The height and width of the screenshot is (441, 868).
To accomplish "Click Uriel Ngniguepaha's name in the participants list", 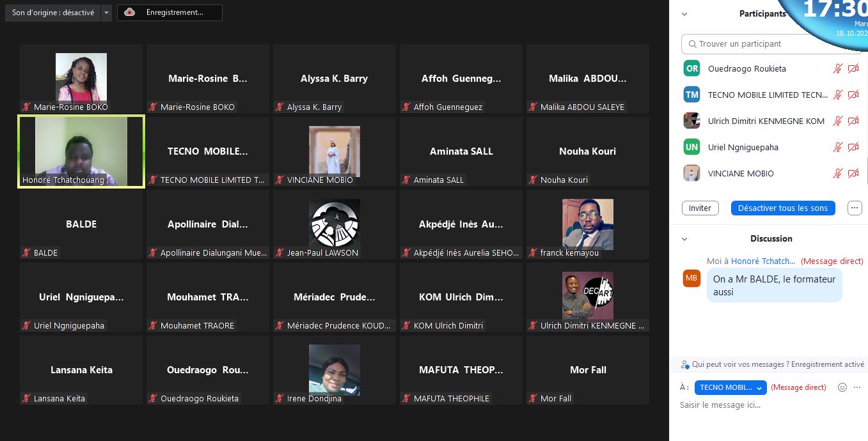I will pyautogui.click(x=743, y=147).
